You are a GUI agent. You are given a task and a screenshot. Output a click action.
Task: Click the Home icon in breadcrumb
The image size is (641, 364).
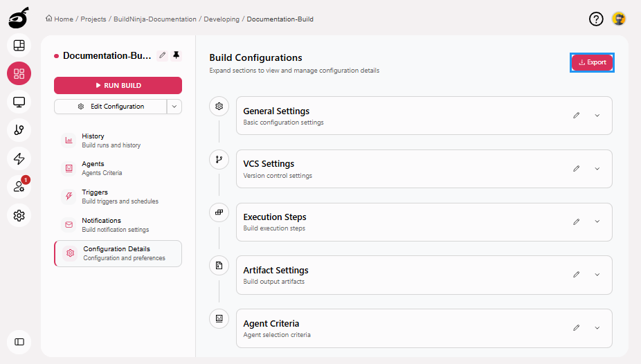pyautogui.click(x=49, y=19)
